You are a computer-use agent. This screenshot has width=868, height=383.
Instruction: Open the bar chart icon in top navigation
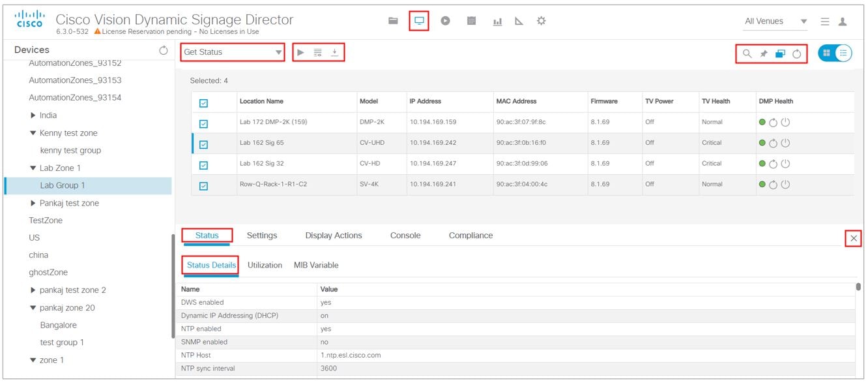(x=497, y=21)
